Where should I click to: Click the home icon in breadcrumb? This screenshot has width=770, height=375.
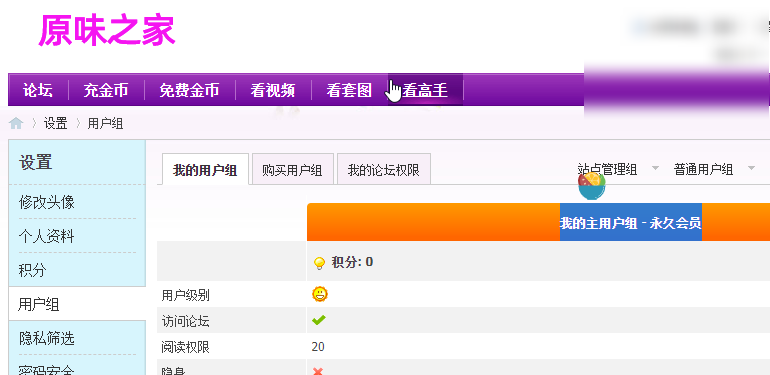click(16, 123)
